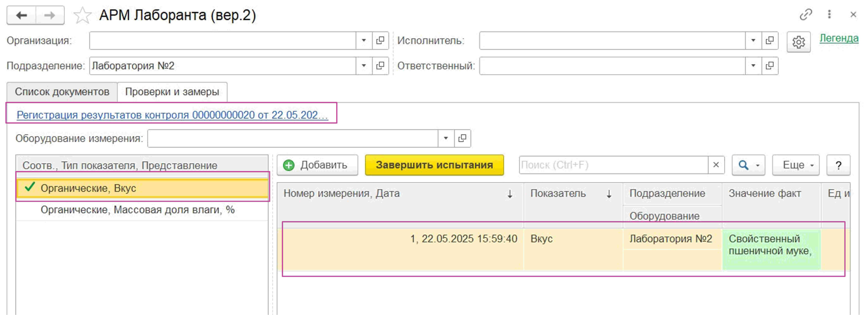The width and height of the screenshot is (868, 315).
Task: Click the Подразделение column header
Action: point(672,194)
